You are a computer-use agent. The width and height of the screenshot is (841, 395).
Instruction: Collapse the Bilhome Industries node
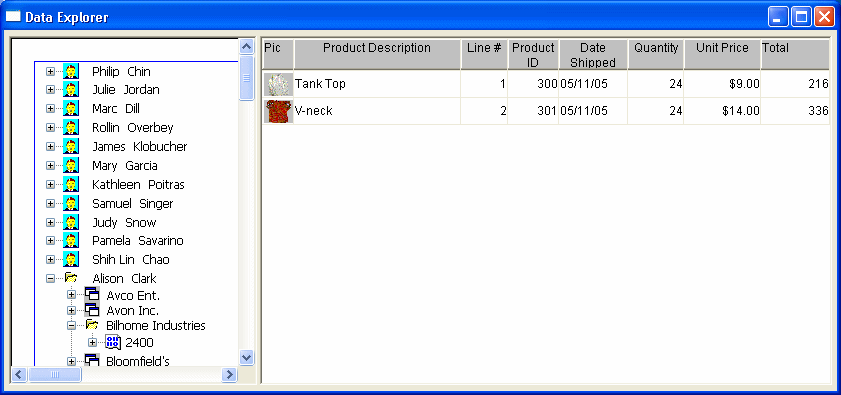coord(71,325)
